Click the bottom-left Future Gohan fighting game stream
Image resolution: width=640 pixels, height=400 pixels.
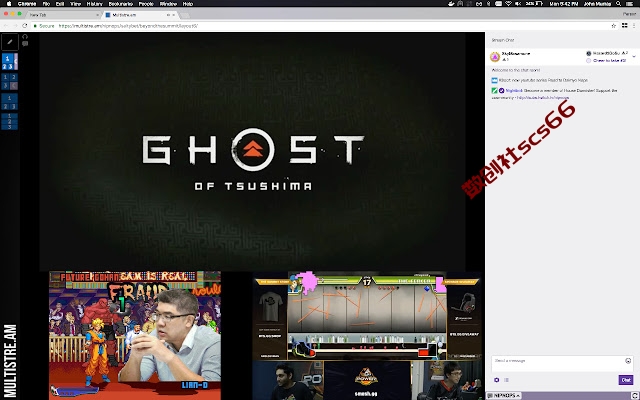point(135,336)
